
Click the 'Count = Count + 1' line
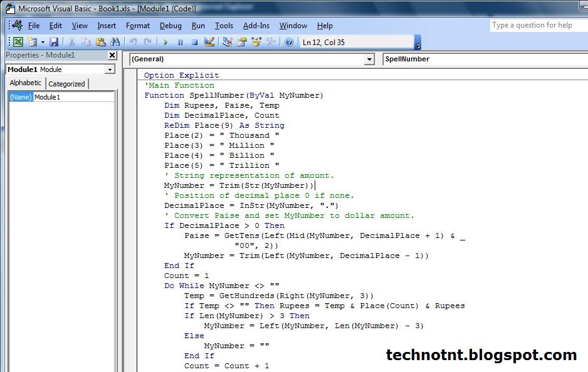(226, 366)
